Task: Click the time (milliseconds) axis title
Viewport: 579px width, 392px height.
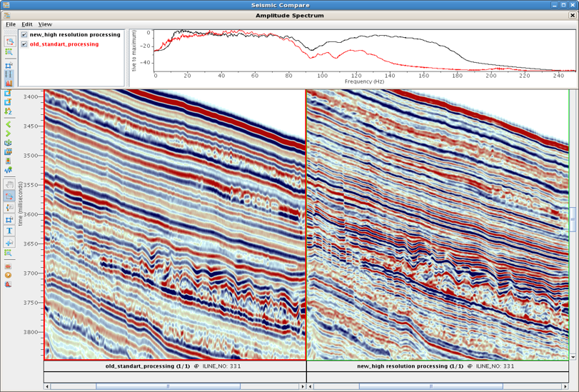Action: coord(20,203)
